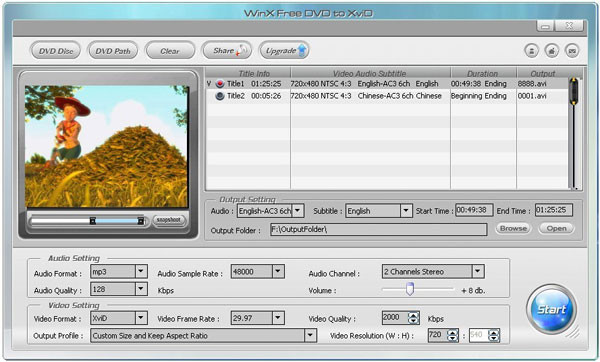Open the user profile round icon
The height and width of the screenshot is (362, 600).
coord(532,51)
